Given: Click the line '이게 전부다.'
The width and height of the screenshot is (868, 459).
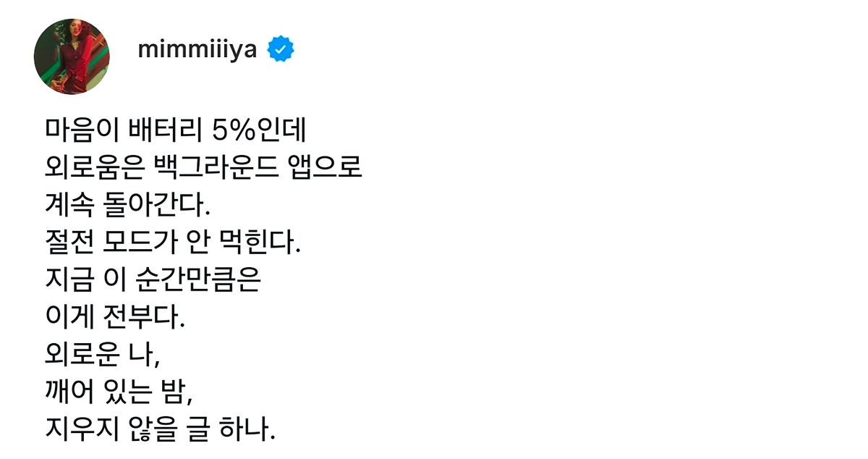Looking at the screenshot, I should pyautogui.click(x=114, y=320).
